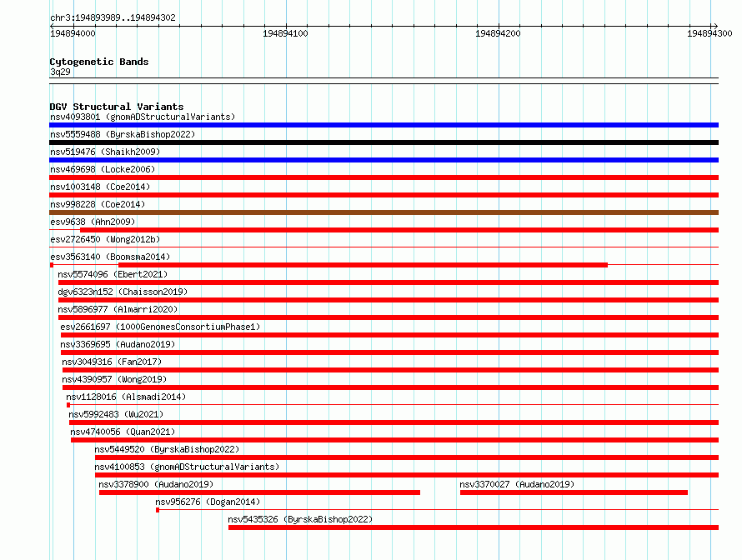Open the nsv3378900 Audano2019 label
The width and height of the screenshot is (742, 560).
tap(156, 484)
